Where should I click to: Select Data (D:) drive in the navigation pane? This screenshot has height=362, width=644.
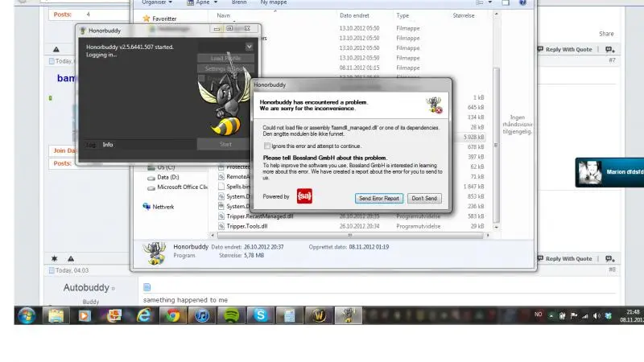[x=163, y=177]
